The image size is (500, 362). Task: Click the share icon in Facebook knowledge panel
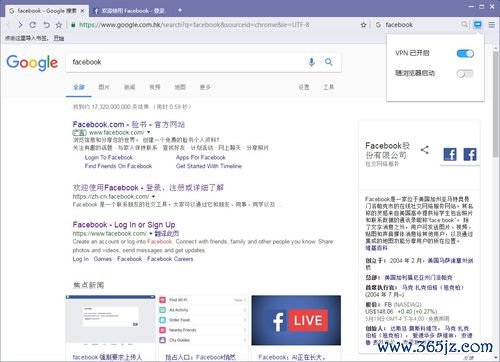[424, 150]
